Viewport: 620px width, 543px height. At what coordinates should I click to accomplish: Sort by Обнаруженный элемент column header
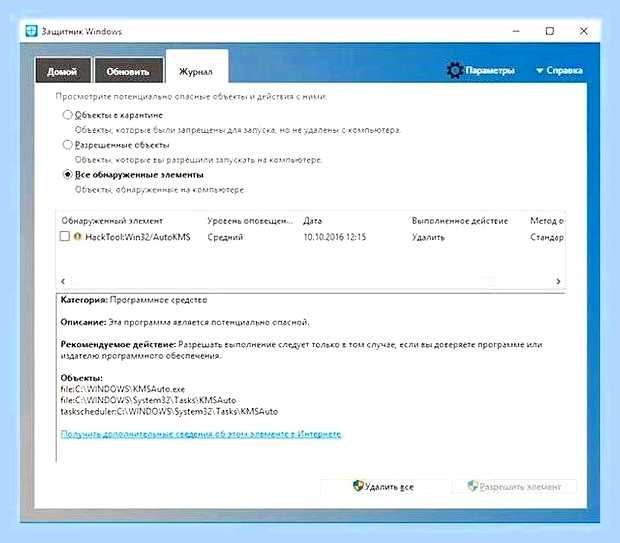(112, 221)
